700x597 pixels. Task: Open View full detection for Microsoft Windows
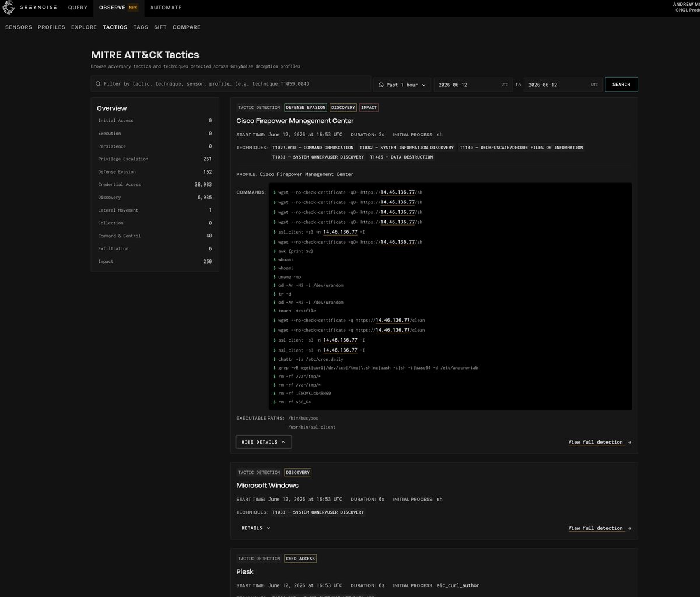point(600,528)
